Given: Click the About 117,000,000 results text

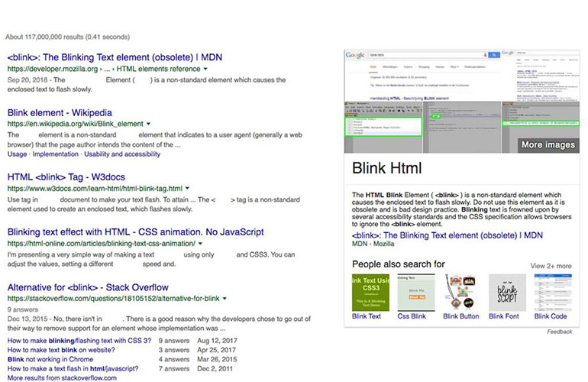Looking at the screenshot, I should tap(67, 37).
